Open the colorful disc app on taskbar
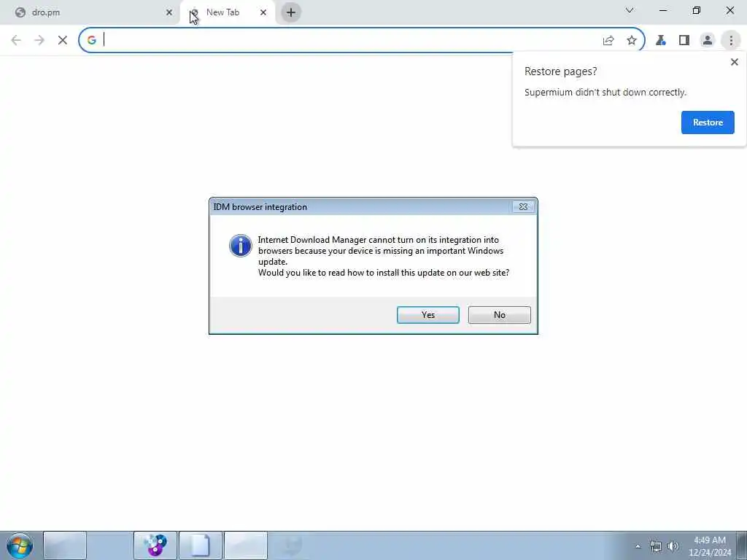The image size is (747, 560). click(155, 545)
